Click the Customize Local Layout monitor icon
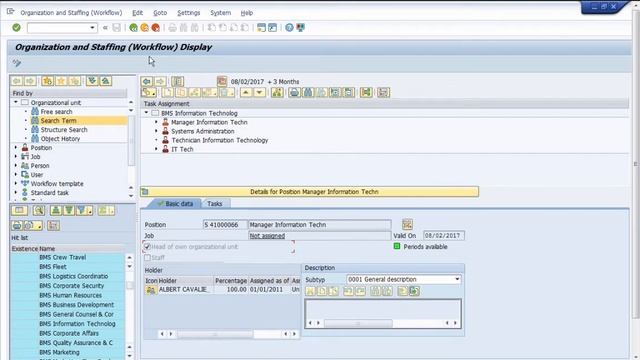Screen dimensions: 640x360 point(300,27)
